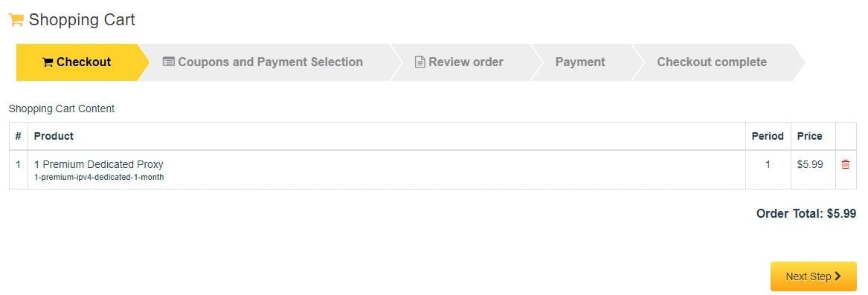This screenshot has width=868, height=295.
Task: Click the Product column header
Action: 54,136
